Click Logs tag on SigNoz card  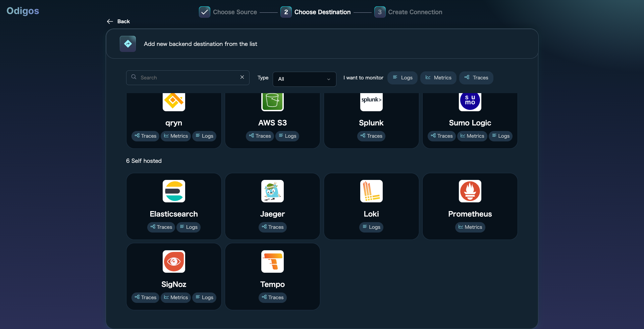pos(204,298)
